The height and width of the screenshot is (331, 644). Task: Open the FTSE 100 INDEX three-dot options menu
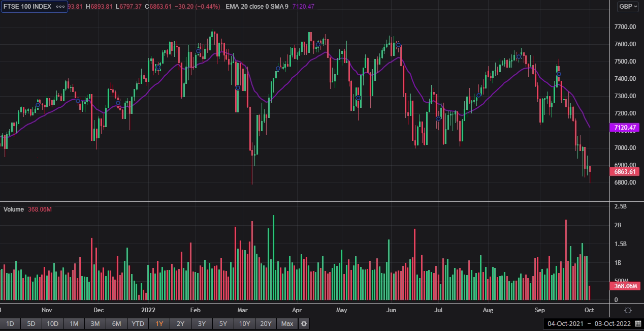click(60, 7)
